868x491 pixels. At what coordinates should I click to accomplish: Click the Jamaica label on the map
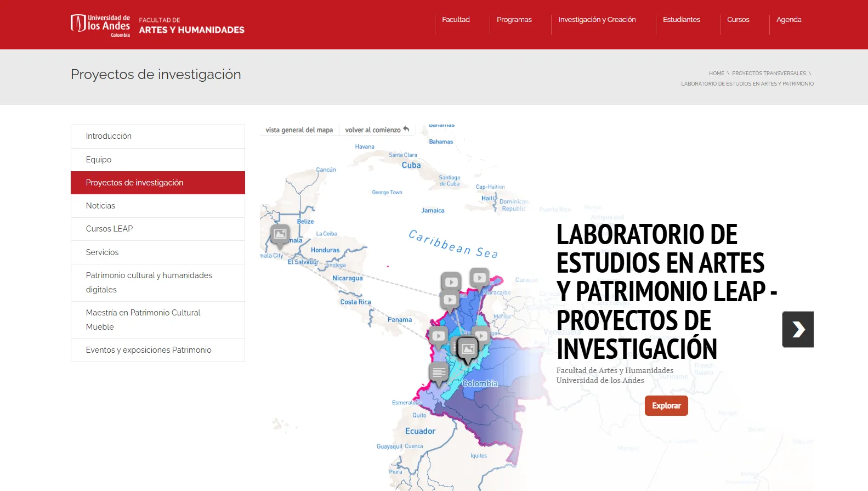click(433, 211)
